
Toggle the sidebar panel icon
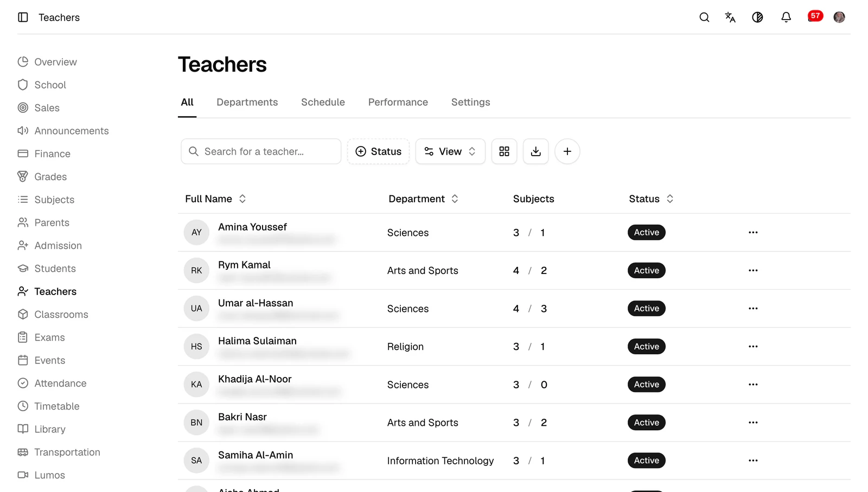click(x=23, y=17)
